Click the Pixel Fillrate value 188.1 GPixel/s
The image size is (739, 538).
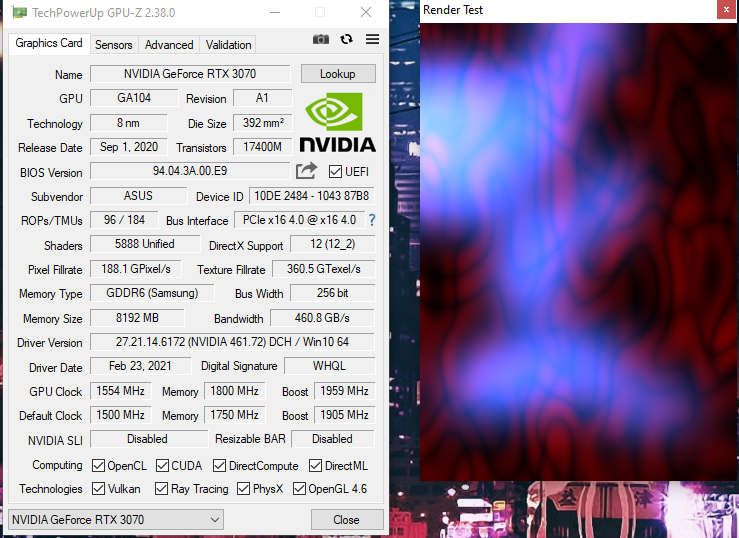pyautogui.click(x=136, y=269)
